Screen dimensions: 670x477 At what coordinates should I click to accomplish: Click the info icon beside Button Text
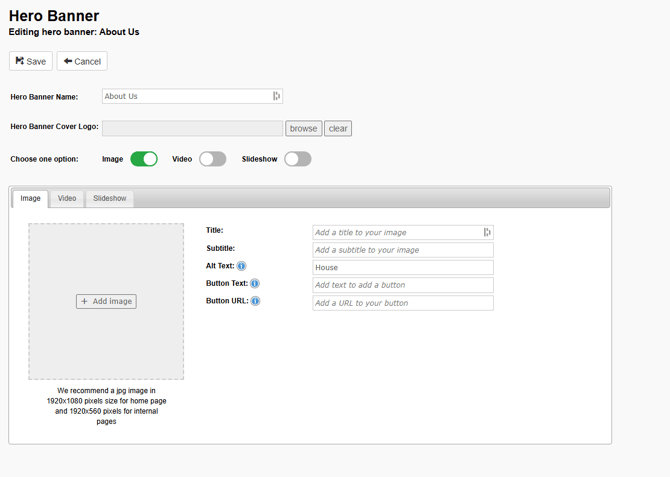click(255, 284)
